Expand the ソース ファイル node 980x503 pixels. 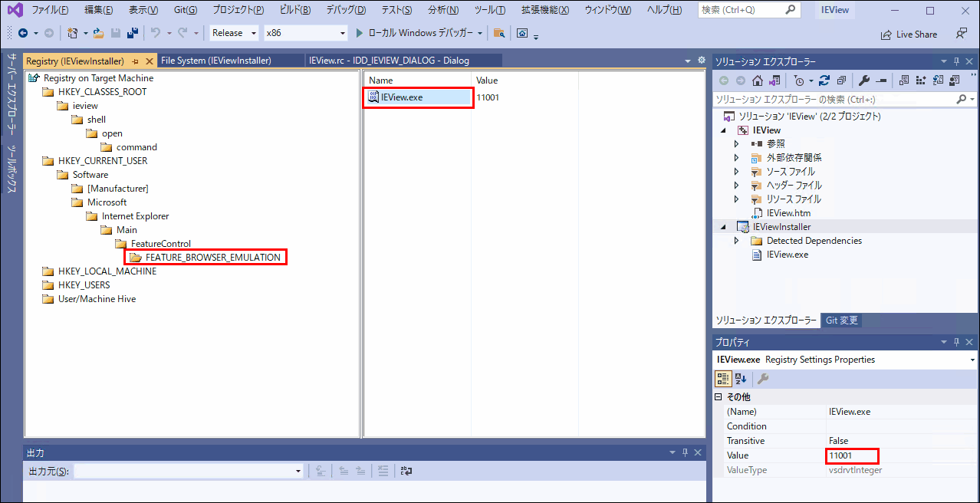(x=737, y=172)
